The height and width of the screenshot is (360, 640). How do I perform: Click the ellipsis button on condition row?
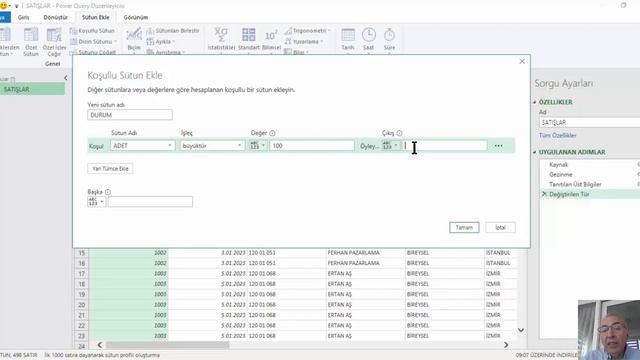(498, 146)
